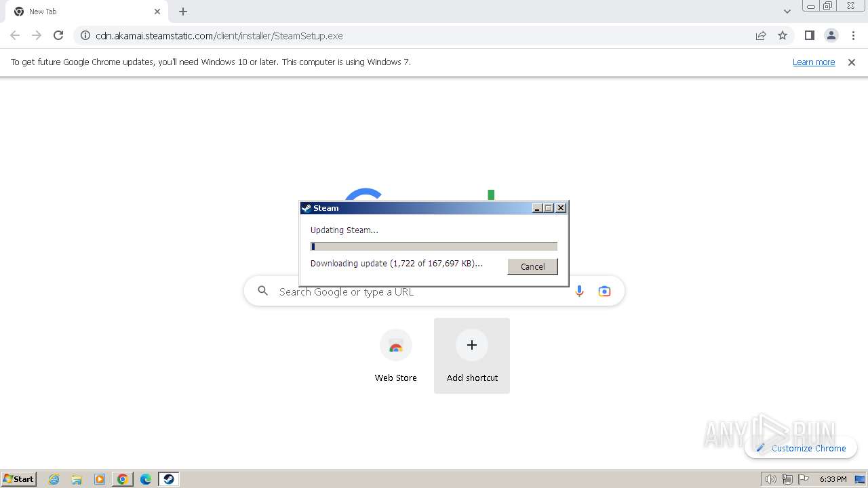Open Microsoft Edge from taskbar
868x488 pixels.
click(x=146, y=479)
